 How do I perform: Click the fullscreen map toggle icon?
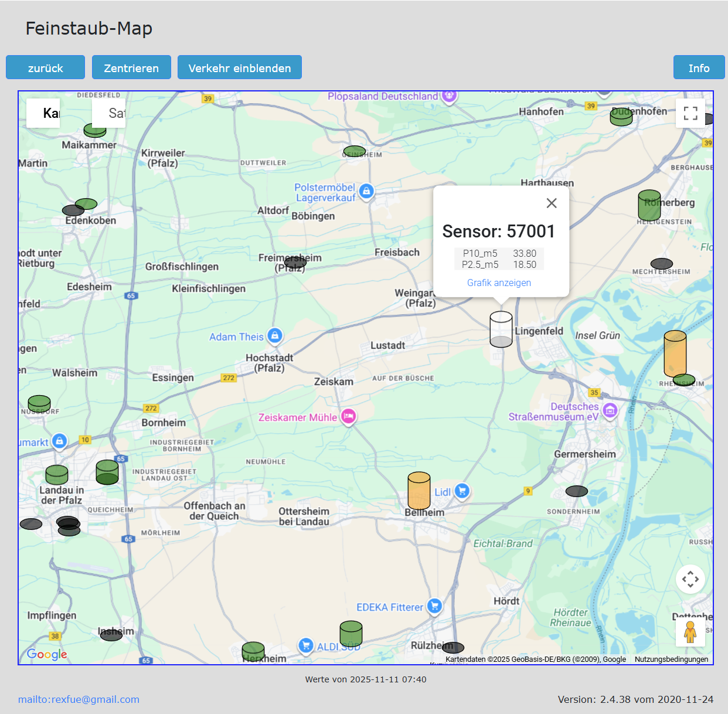tap(690, 113)
